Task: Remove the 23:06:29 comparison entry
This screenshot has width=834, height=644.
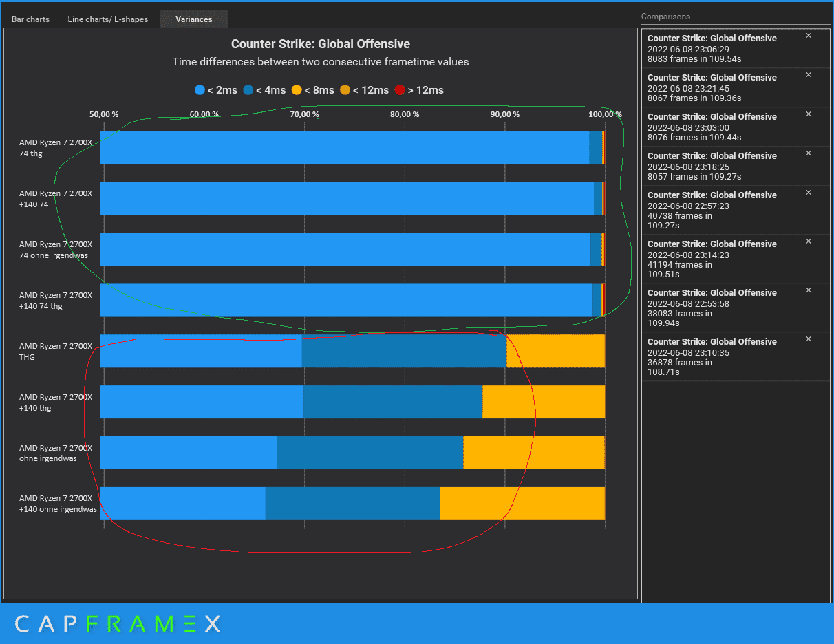Action: pyautogui.click(x=809, y=35)
